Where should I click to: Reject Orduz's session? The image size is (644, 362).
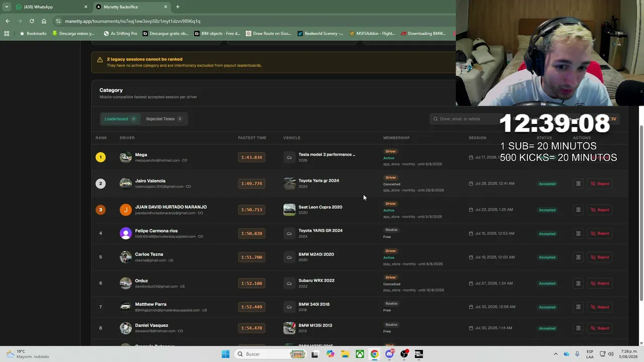[x=600, y=283]
